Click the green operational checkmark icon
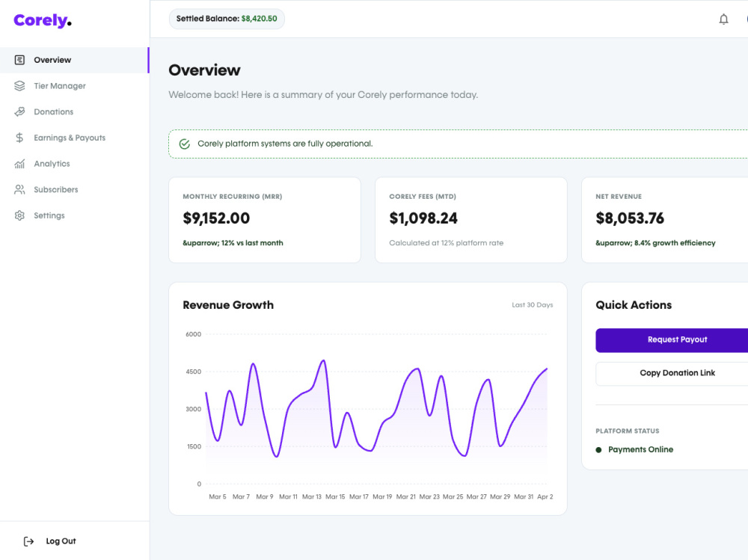The width and height of the screenshot is (748, 560). [x=185, y=144]
